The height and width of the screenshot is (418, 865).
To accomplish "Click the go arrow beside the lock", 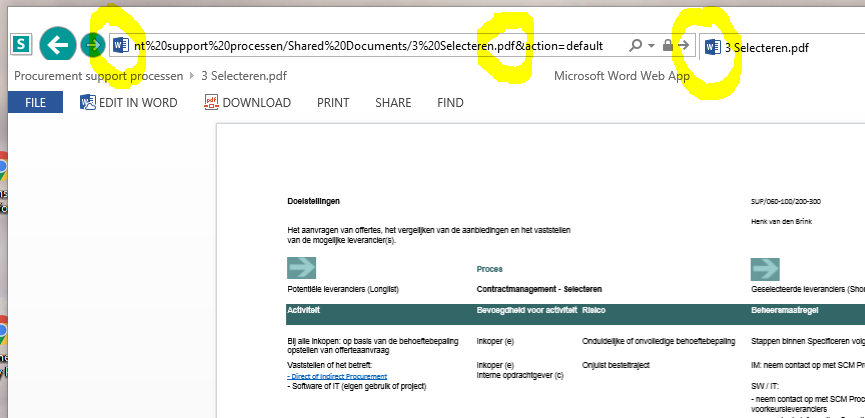I will click(x=683, y=46).
